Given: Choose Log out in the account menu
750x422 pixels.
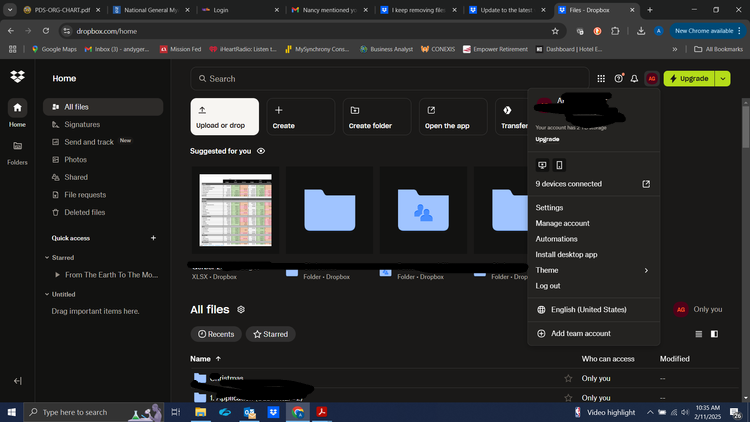Looking at the screenshot, I should point(548,286).
